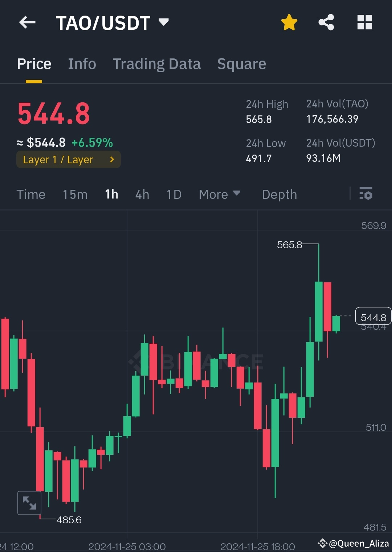This screenshot has height=552, width=392.
Task: Tap the back arrow to exit the chart
Action: 27,22
